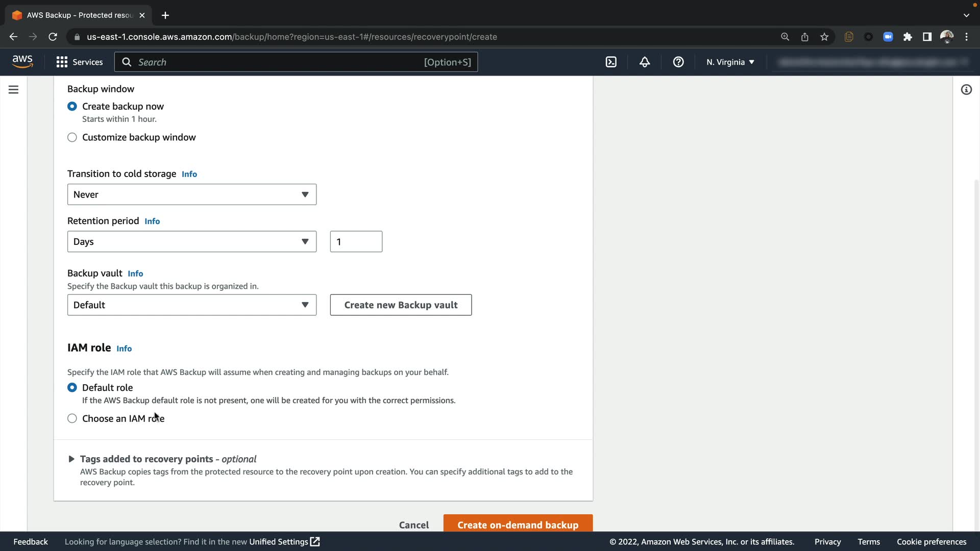Image resolution: width=980 pixels, height=551 pixels.
Task: Select Create backup now radio
Action: pos(72,107)
